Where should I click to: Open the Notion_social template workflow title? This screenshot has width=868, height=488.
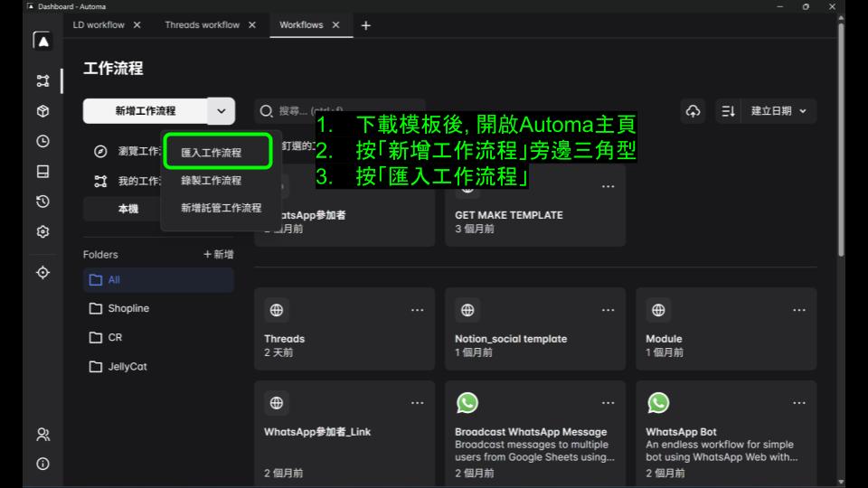(x=511, y=339)
